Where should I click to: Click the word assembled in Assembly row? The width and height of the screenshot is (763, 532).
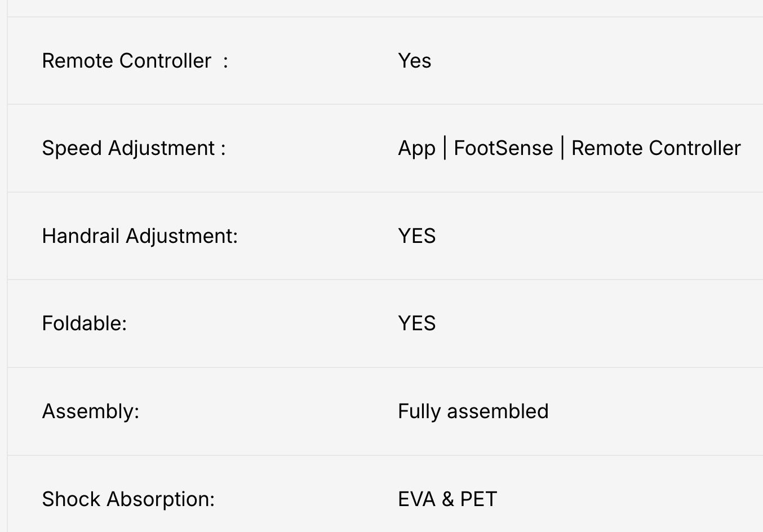[x=498, y=411]
